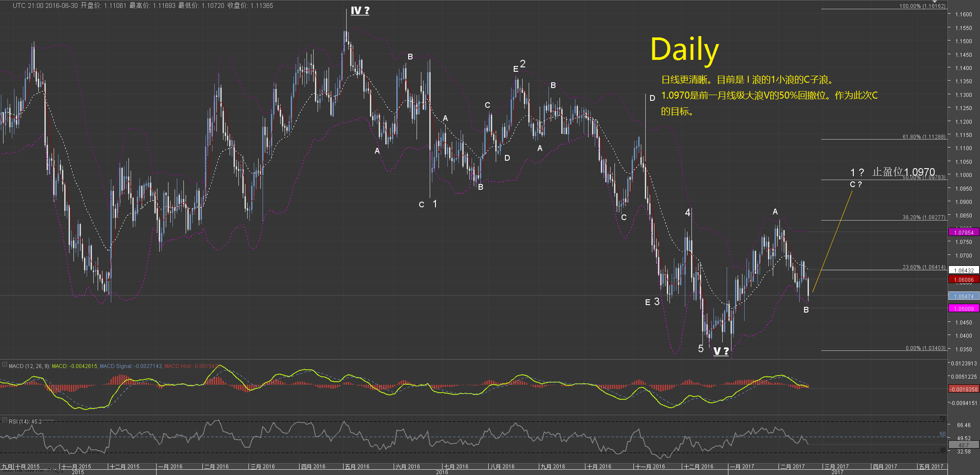Viewport: 980px width, 475px height.
Task: Click the red 1.06086 price tag
Action: 964,280
